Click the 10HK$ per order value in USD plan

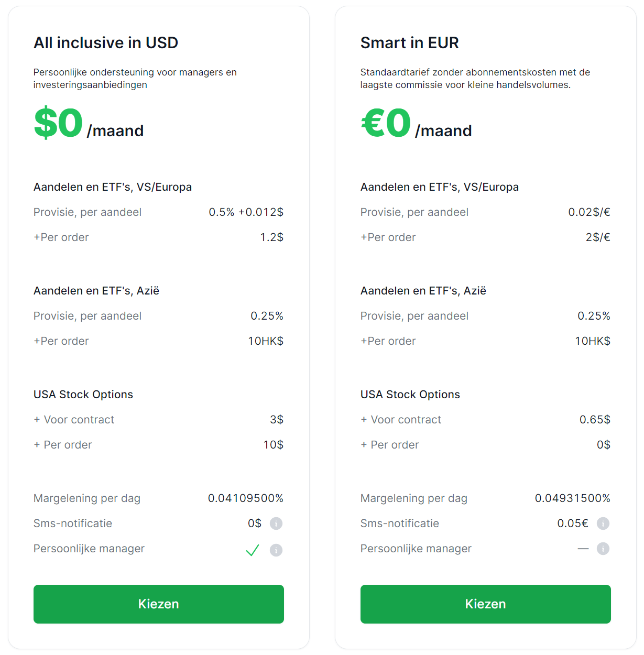(266, 341)
